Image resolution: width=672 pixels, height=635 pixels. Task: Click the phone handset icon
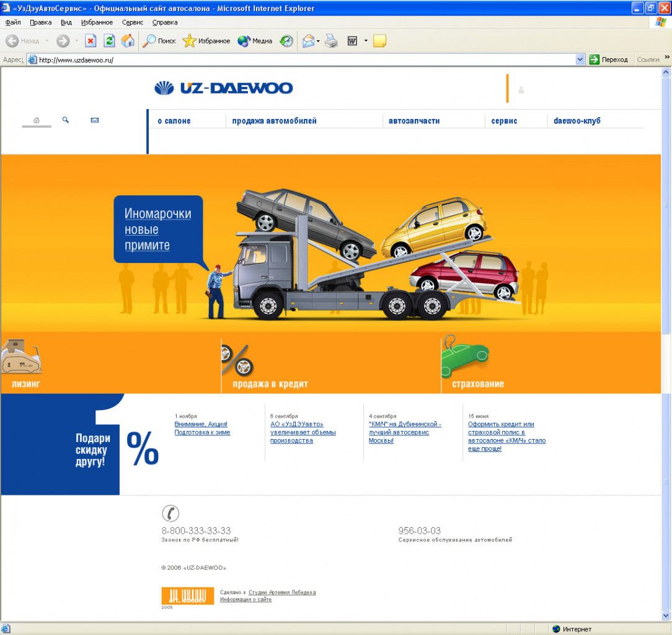tap(170, 513)
